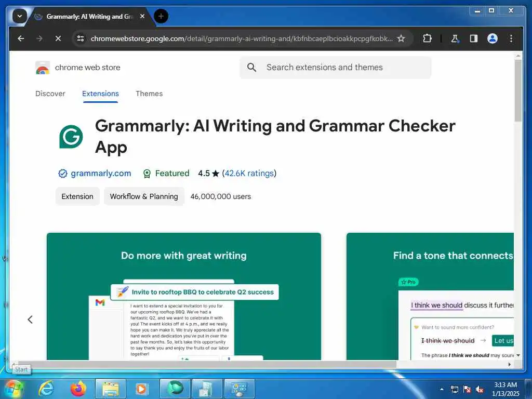Open the grammarly.com publisher link
The width and height of the screenshot is (532, 399).
click(101, 174)
